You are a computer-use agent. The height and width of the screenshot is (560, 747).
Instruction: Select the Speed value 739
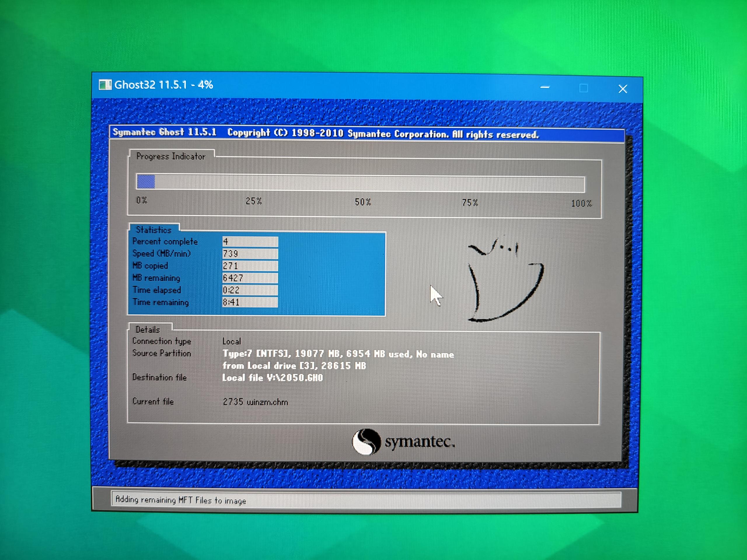pos(250,254)
